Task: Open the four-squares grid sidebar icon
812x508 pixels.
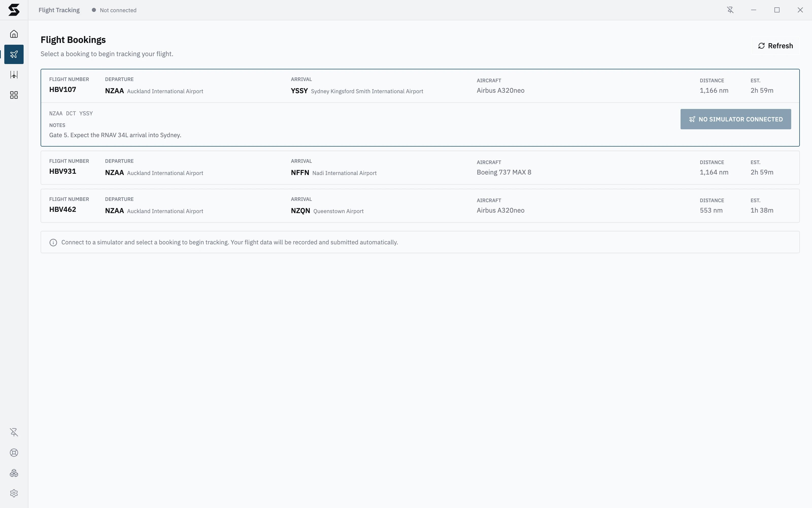Action: click(x=14, y=95)
